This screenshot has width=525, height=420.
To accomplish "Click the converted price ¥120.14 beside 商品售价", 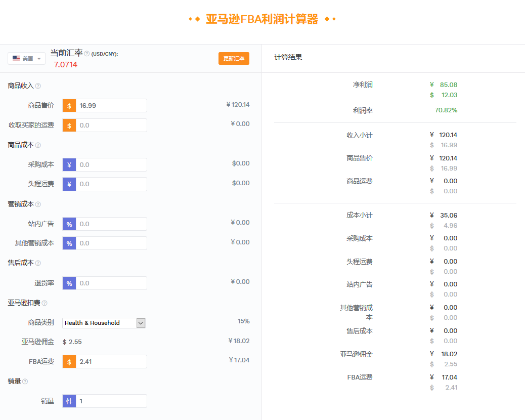I will pos(238,105).
